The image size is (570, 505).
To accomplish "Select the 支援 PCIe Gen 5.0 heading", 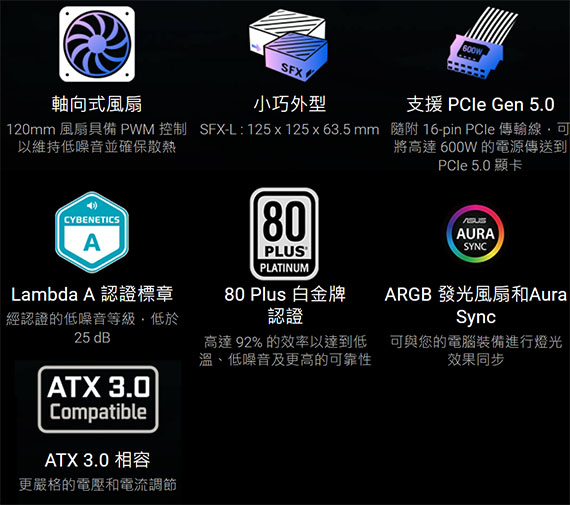I will [x=480, y=104].
